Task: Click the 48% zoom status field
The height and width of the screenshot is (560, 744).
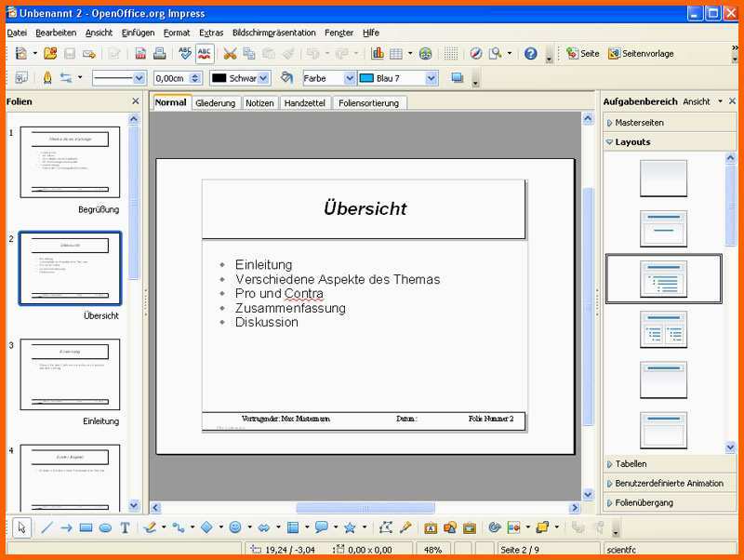Action: (x=432, y=550)
